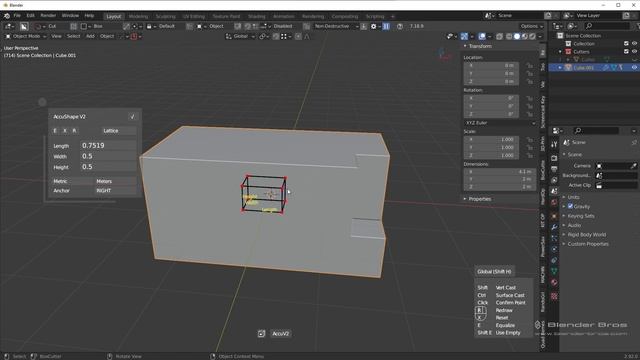
Task: Click the Location X field
Action: [491, 65]
